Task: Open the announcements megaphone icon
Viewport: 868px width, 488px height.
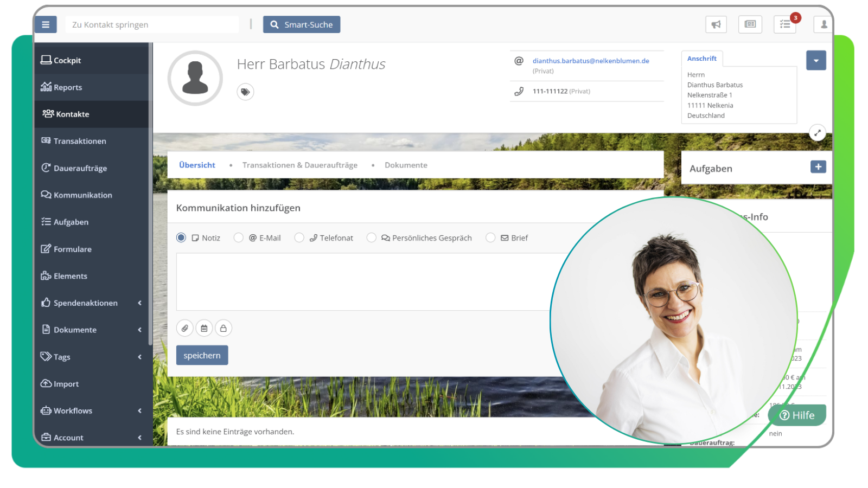Action: point(716,24)
